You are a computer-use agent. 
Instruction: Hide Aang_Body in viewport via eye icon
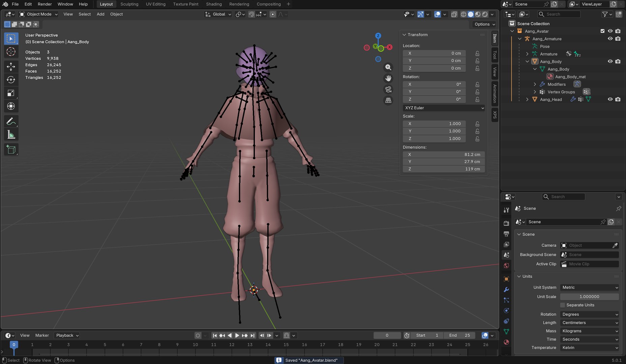(610, 61)
